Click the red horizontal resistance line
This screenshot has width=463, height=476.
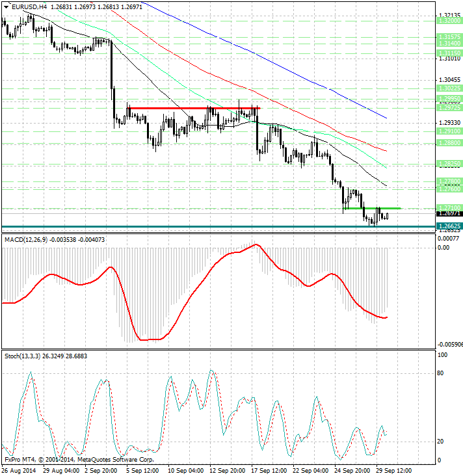coord(194,108)
